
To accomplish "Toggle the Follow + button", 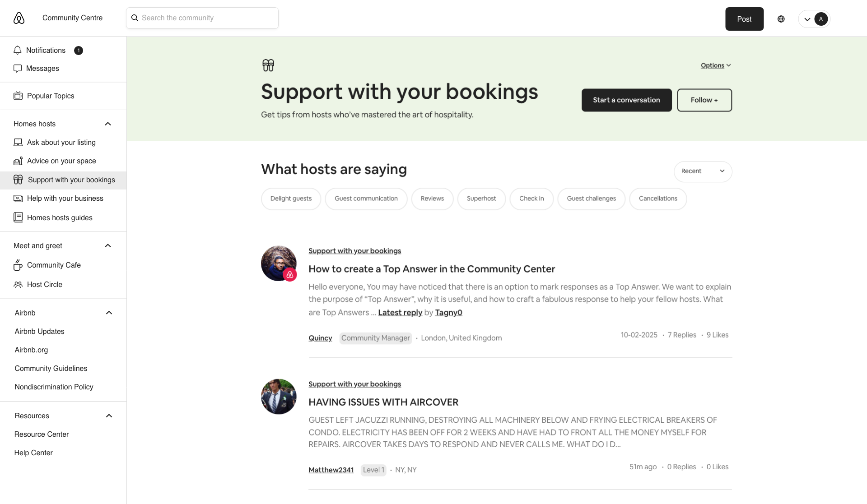I will tap(704, 100).
